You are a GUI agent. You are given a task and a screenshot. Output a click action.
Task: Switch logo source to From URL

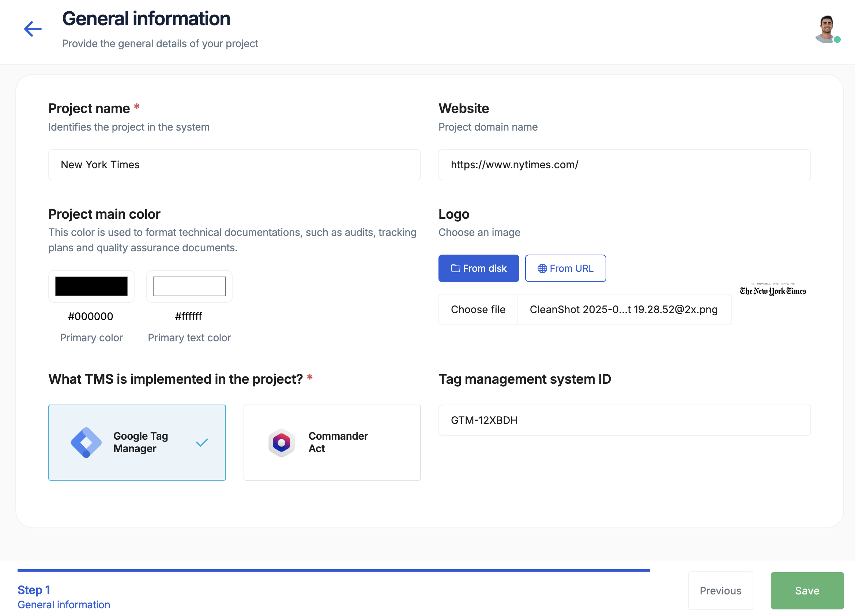[x=565, y=268]
